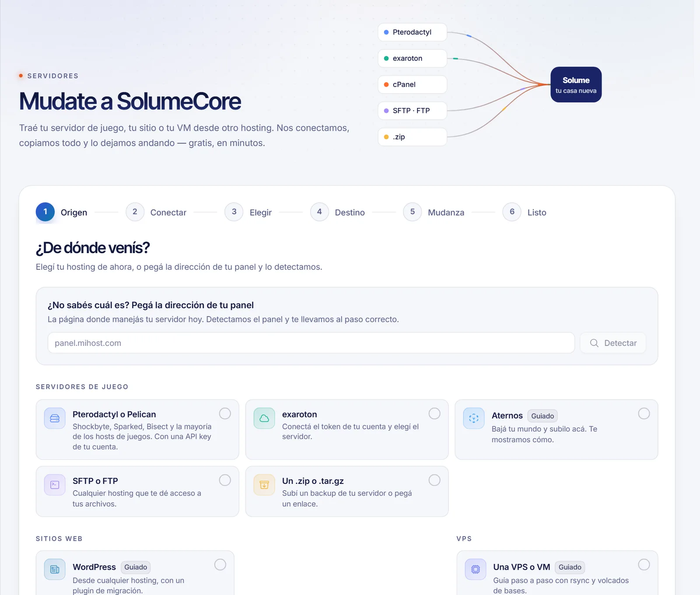Click the SFTP · FTP chip in diagram
Viewport: 700px width, 595px height.
coord(412,111)
